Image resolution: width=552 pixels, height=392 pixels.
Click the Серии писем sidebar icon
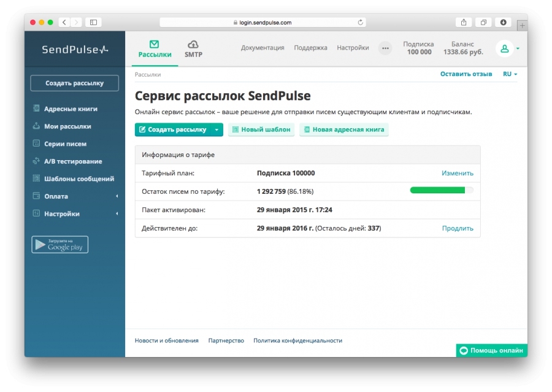tap(36, 144)
